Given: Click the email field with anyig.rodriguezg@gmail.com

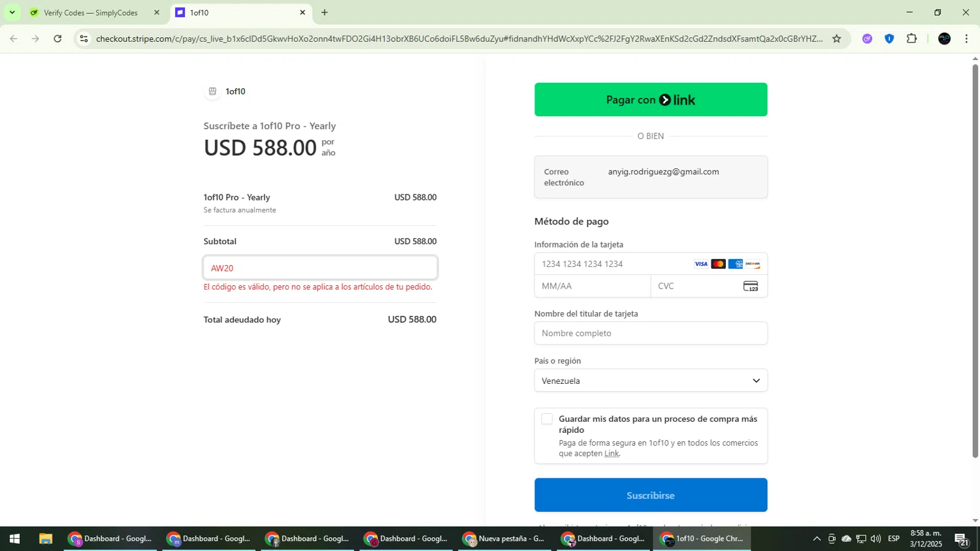Looking at the screenshot, I should pyautogui.click(x=651, y=177).
